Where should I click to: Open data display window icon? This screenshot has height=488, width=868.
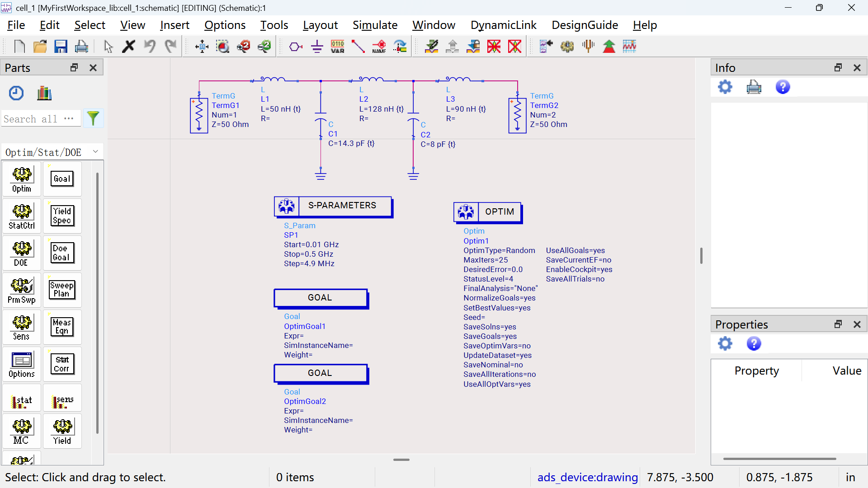pos(629,46)
